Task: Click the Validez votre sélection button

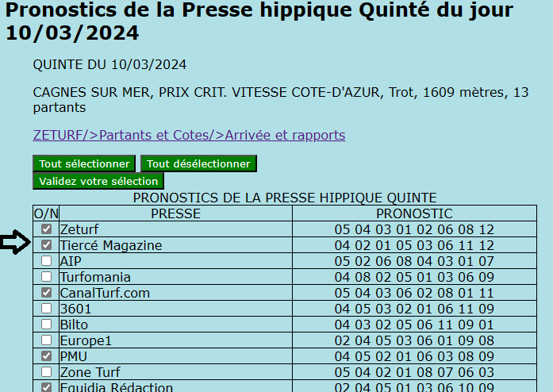Action: coord(98,181)
